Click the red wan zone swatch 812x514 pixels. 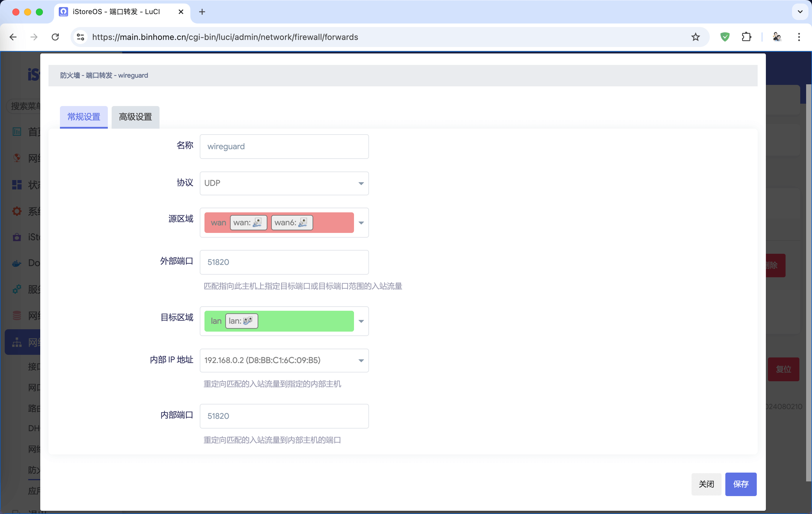[x=279, y=222]
